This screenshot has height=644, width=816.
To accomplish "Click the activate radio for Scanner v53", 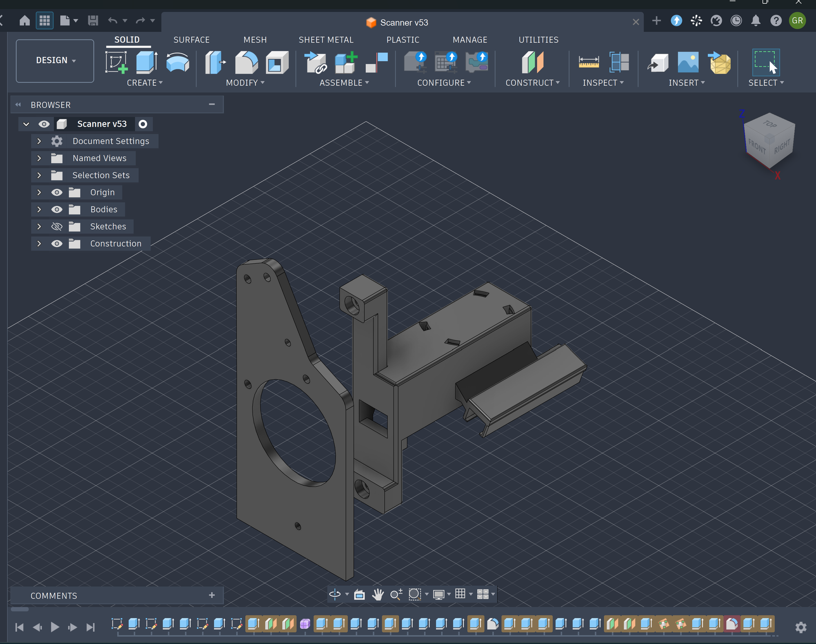I will tap(143, 124).
